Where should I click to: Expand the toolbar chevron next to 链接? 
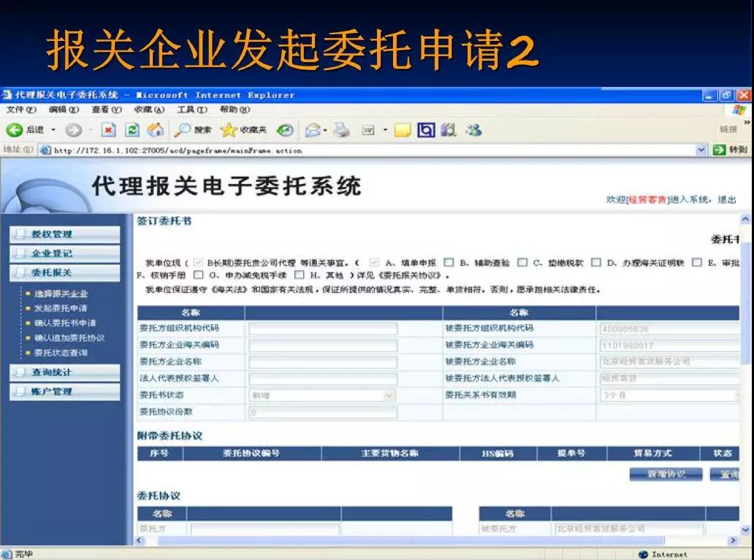click(x=747, y=123)
